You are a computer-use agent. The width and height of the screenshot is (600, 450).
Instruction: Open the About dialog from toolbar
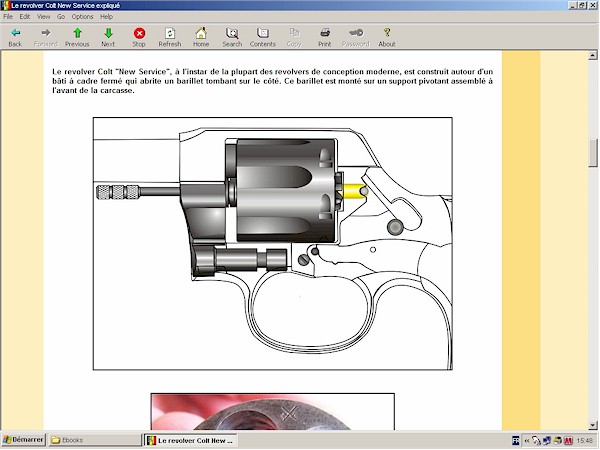(x=387, y=34)
